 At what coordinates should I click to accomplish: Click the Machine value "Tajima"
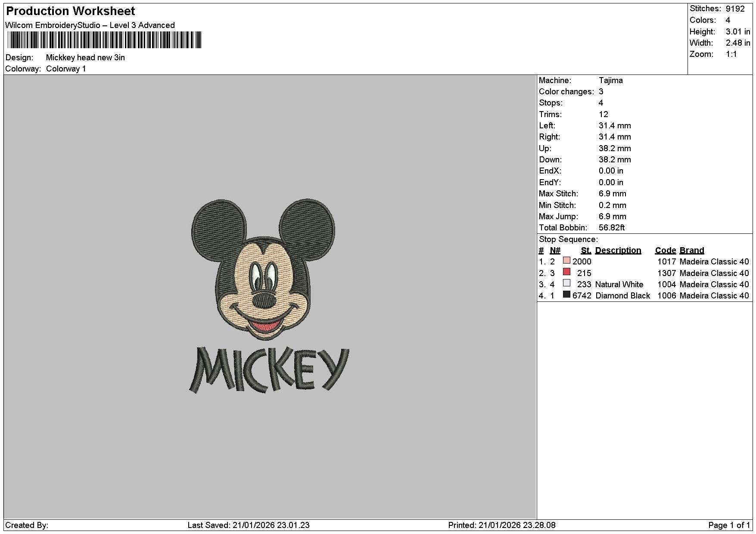coord(611,80)
